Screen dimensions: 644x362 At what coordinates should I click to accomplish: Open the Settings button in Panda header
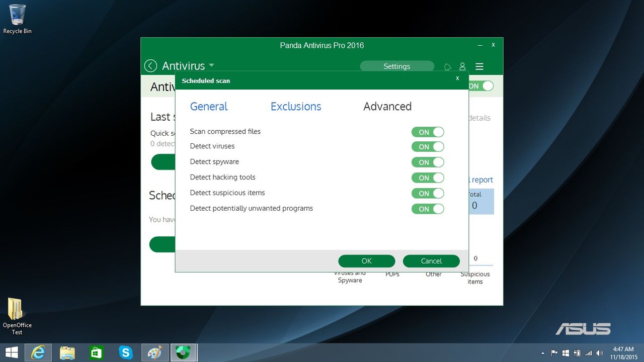coord(397,66)
